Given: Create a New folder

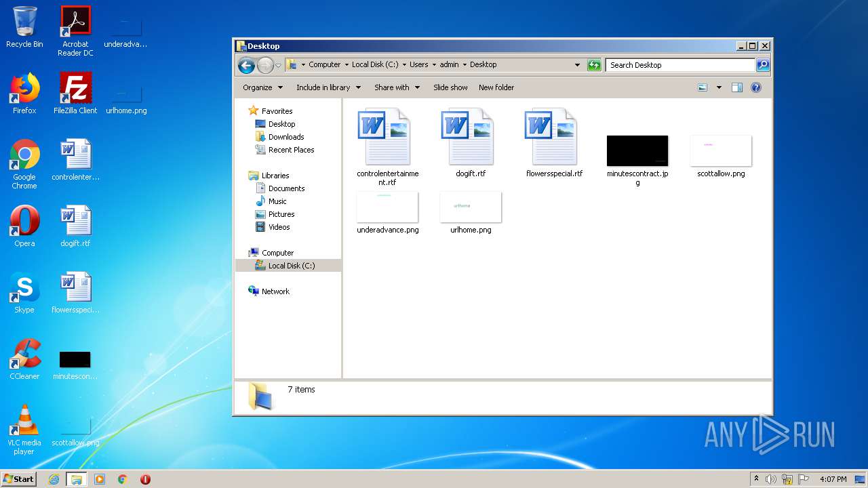Looking at the screenshot, I should click(496, 87).
